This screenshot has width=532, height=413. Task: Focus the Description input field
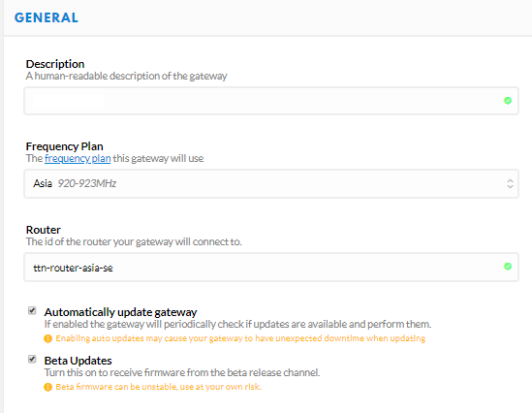(x=271, y=101)
